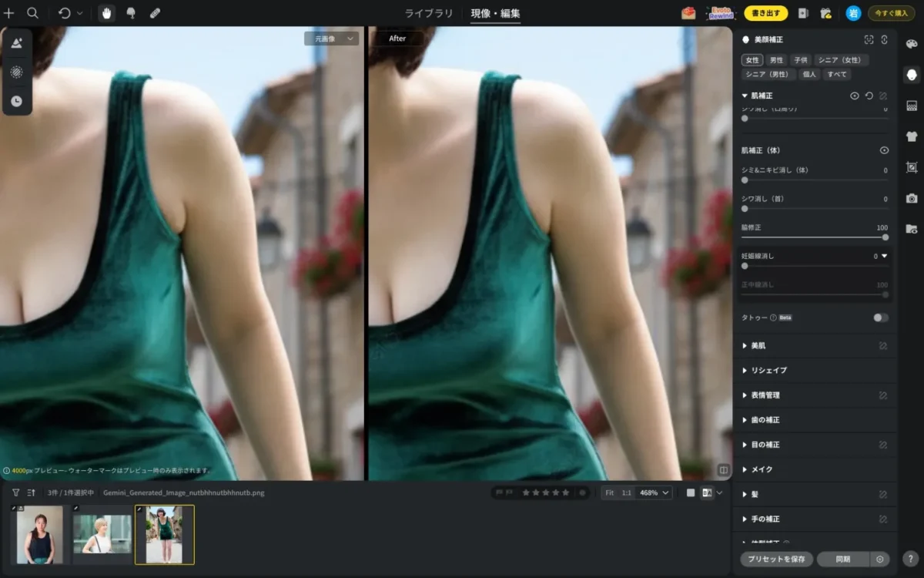Toggle the タトゥー switch

pyautogui.click(x=880, y=318)
